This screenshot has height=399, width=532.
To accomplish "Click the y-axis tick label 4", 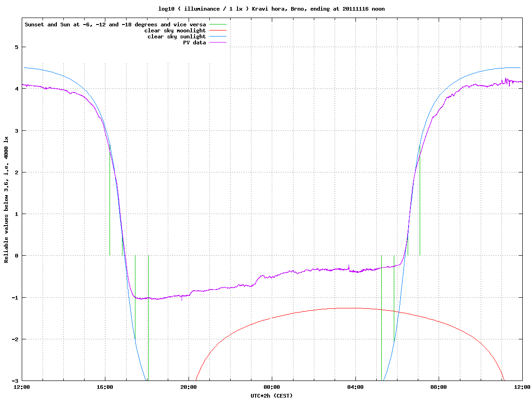I will coord(16,89).
